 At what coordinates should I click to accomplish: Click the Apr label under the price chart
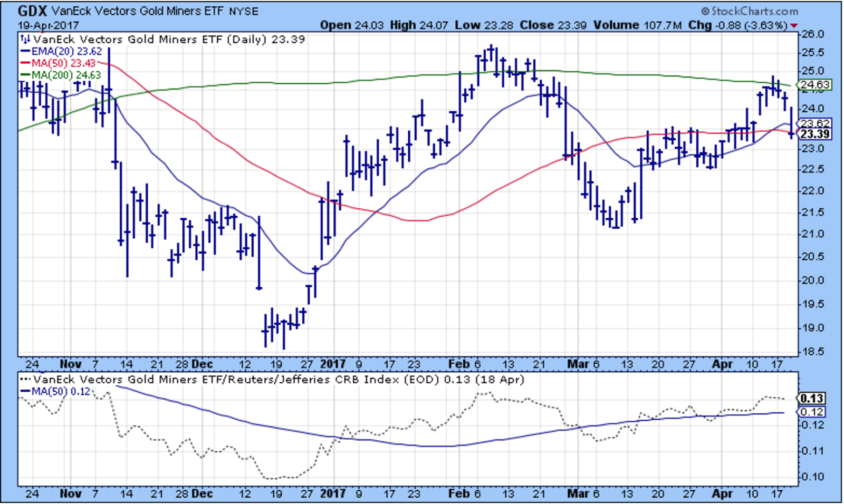pyautogui.click(x=722, y=364)
